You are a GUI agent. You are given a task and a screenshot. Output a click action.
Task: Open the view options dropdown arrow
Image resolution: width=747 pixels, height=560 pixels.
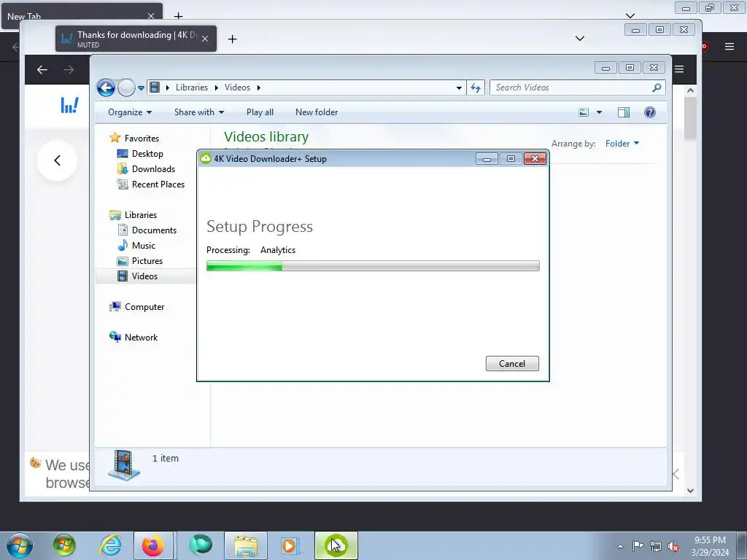click(600, 112)
